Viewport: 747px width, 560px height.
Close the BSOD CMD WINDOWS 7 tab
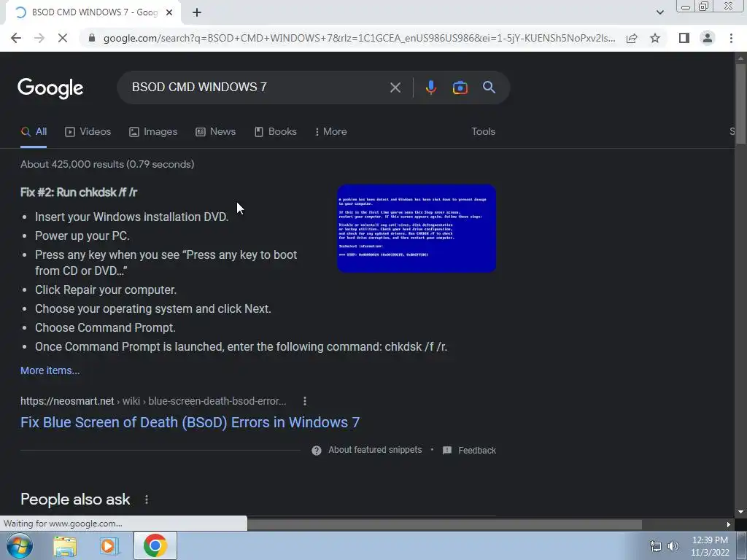coord(169,13)
